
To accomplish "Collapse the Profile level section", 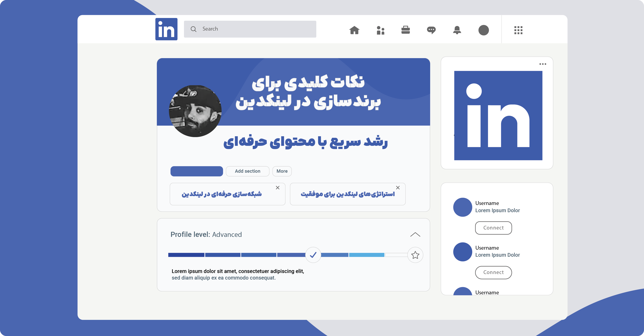I will tap(415, 235).
